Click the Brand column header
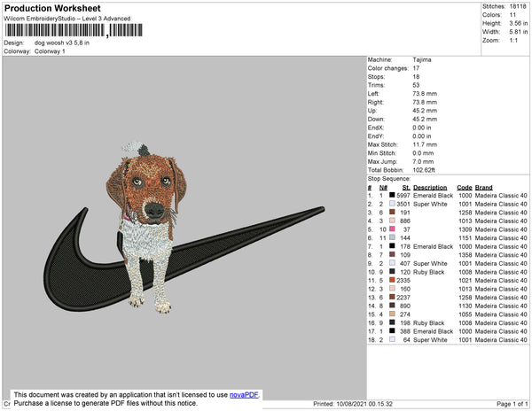532x411 pixels. pyautogui.click(x=483, y=188)
